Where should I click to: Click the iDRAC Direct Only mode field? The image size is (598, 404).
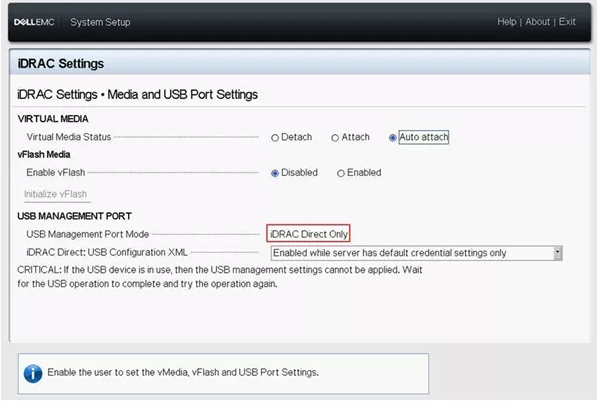point(308,234)
